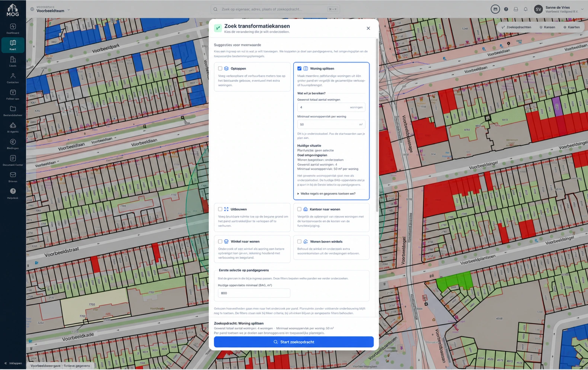Click the 'Eerste selectie op pandgegevens' heading

coord(244,270)
